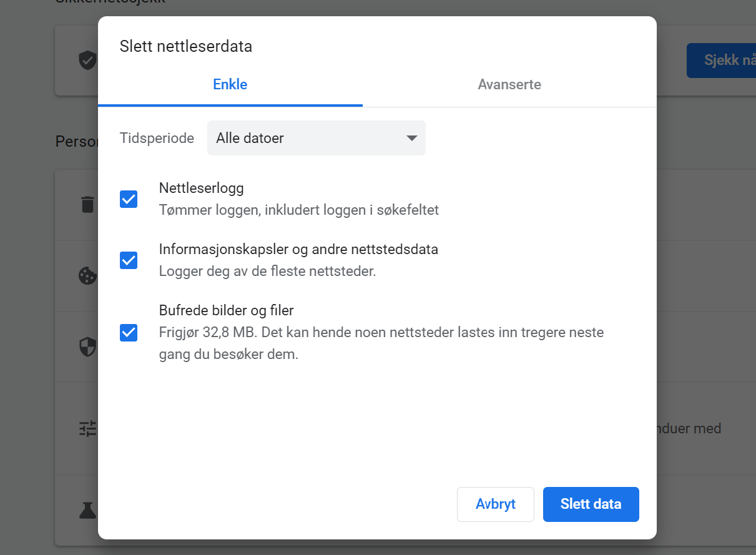Click the text 'Tømmer loggen, inkludert loggen i søkefeltet'
Screen dimensions: 756x555
click(x=299, y=210)
